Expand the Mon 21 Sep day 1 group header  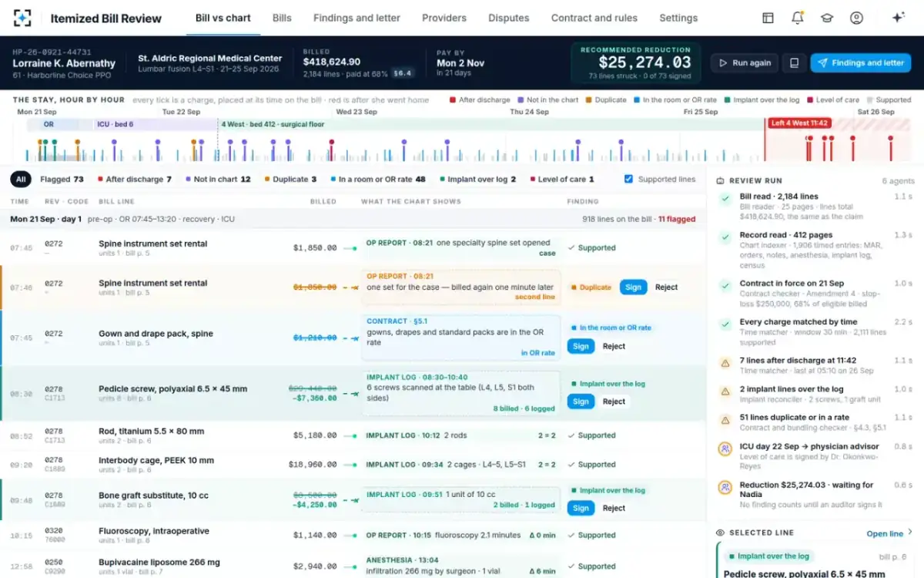click(x=353, y=219)
